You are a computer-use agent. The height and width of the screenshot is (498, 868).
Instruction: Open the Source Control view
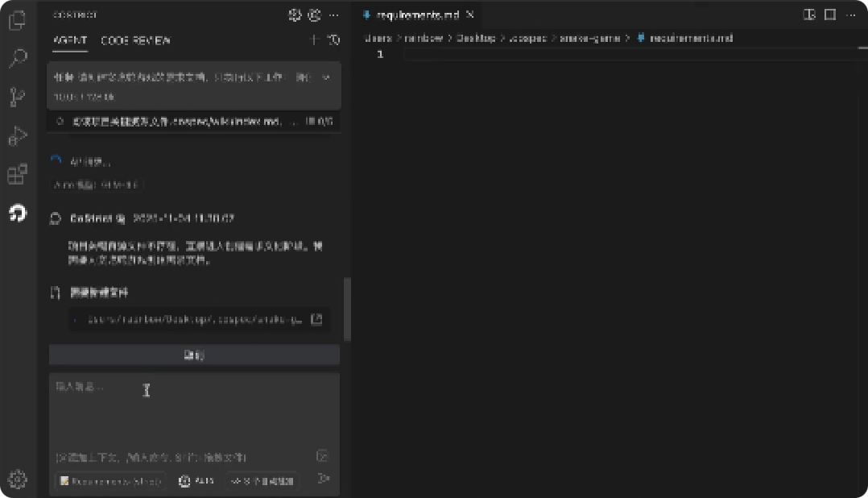(18, 97)
